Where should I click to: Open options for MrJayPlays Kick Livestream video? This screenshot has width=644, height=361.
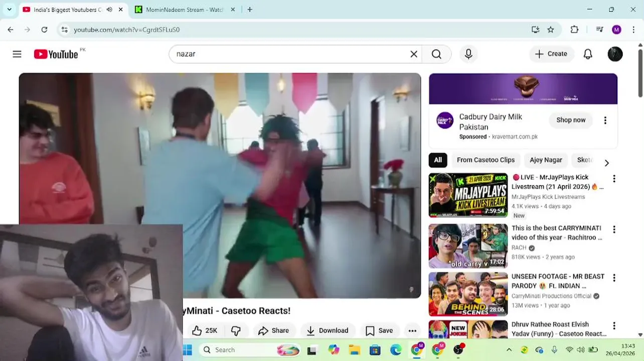pyautogui.click(x=614, y=179)
